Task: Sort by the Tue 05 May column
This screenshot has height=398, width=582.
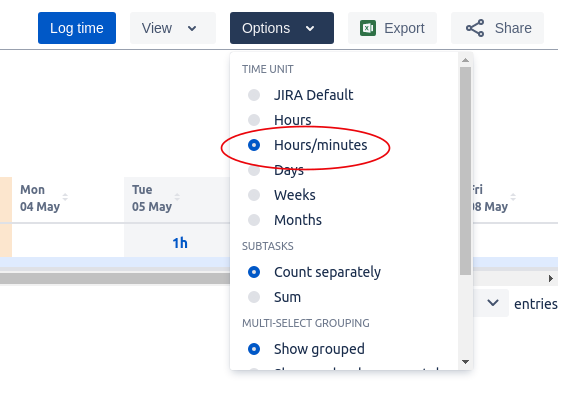Action: pyautogui.click(x=177, y=197)
